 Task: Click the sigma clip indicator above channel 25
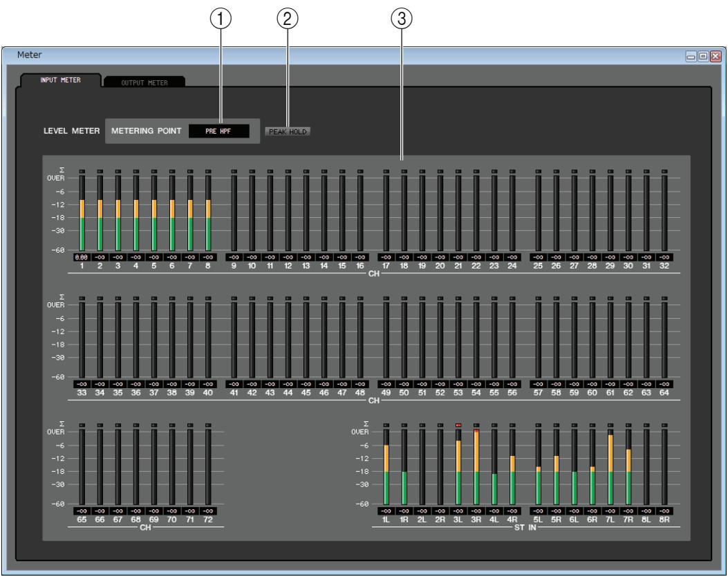pos(538,172)
